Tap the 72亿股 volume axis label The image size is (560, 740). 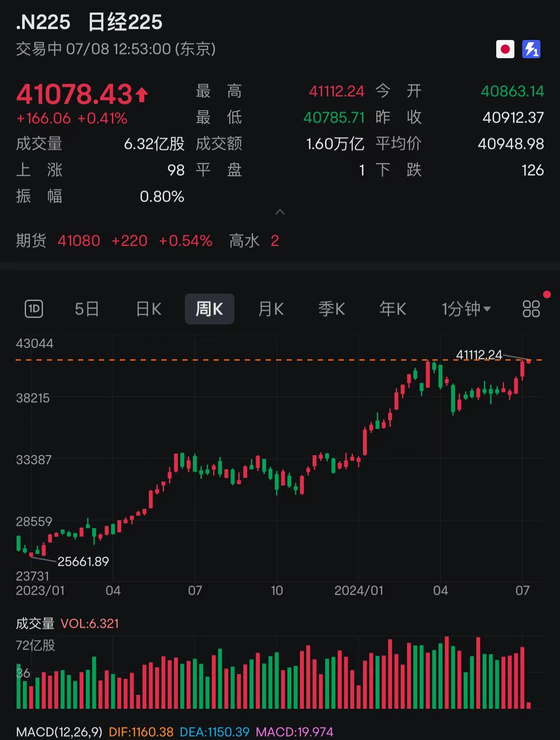[36, 645]
